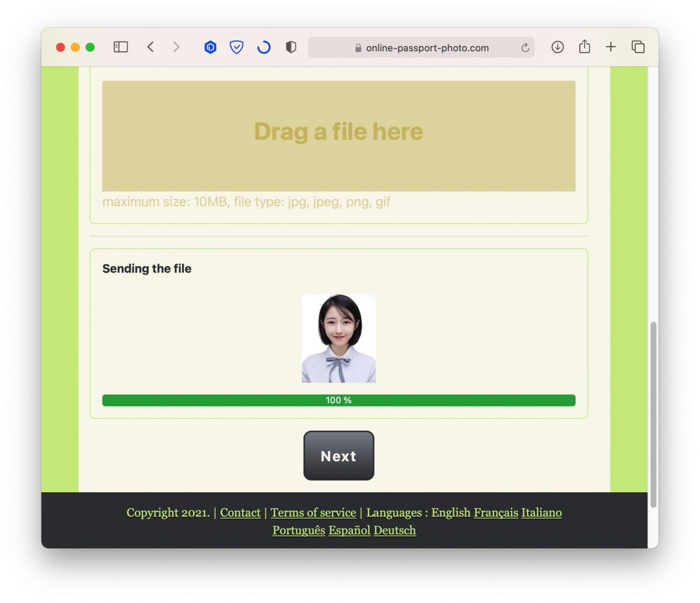Switch language to Italiano

point(541,513)
